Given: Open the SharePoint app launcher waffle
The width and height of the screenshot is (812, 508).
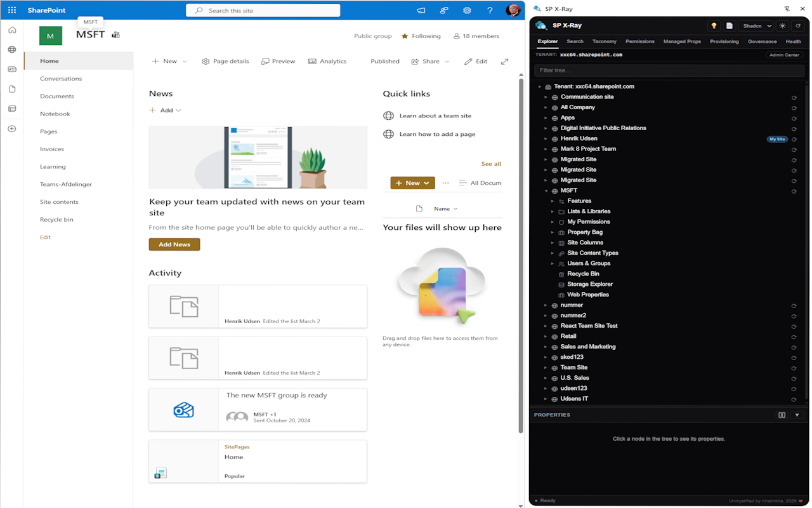Looking at the screenshot, I should click(12, 10).
